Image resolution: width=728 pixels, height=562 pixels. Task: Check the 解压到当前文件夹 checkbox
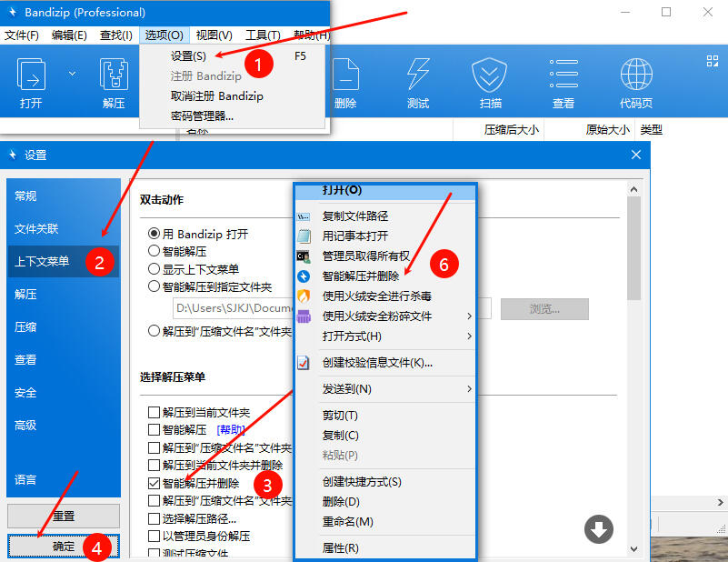(x=154, y=413)
